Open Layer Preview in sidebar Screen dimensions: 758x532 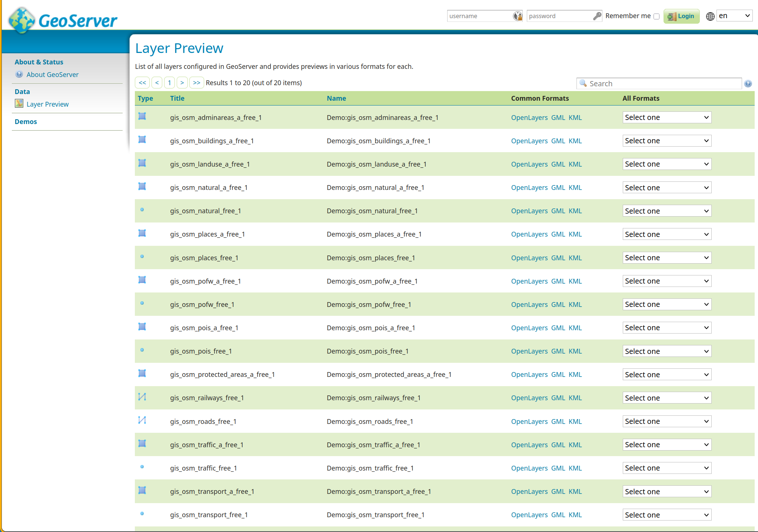click(47, 104)
